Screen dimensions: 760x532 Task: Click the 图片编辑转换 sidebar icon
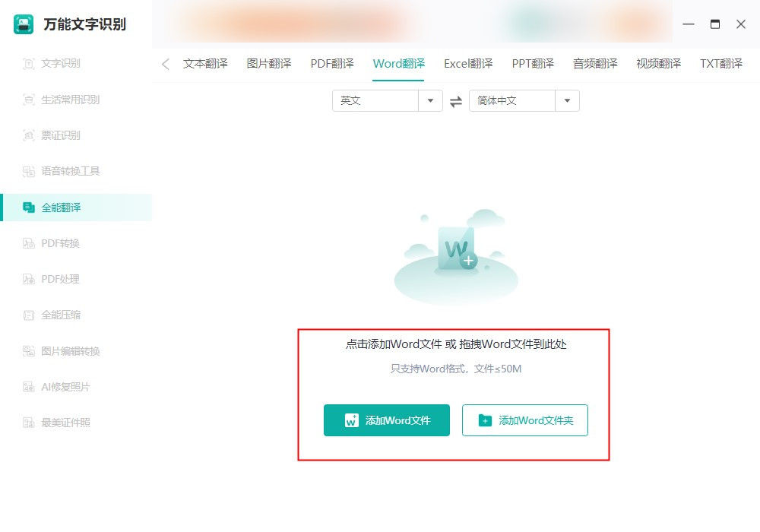(29, 351)
